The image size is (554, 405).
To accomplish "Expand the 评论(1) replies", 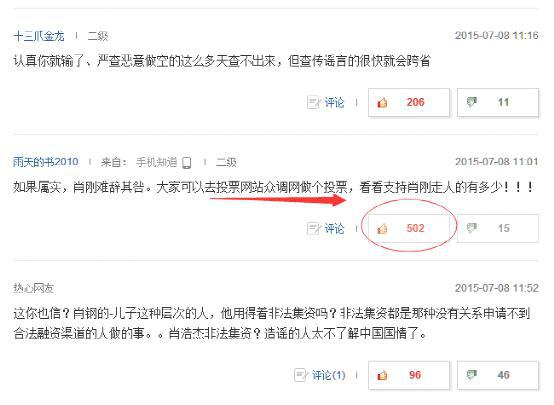I will click(x=329, y=375).
